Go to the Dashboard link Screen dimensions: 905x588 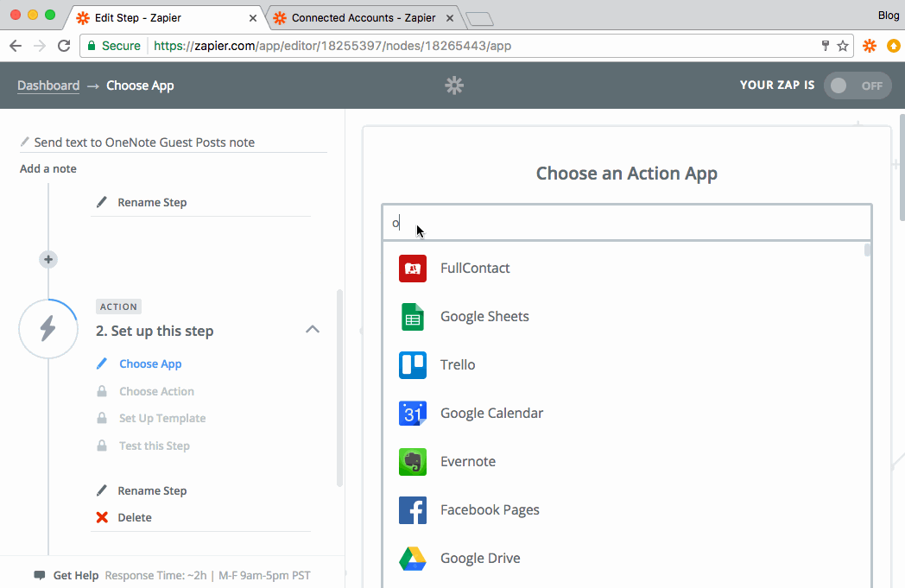[x=48, y=85]
